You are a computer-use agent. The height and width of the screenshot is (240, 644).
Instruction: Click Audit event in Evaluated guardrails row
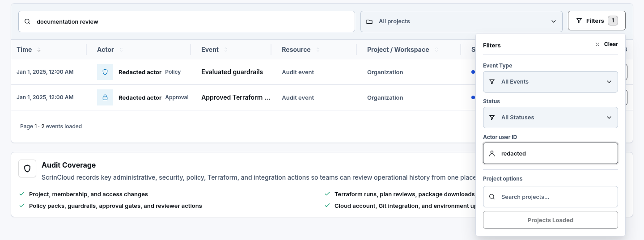[x=298, y=72]
